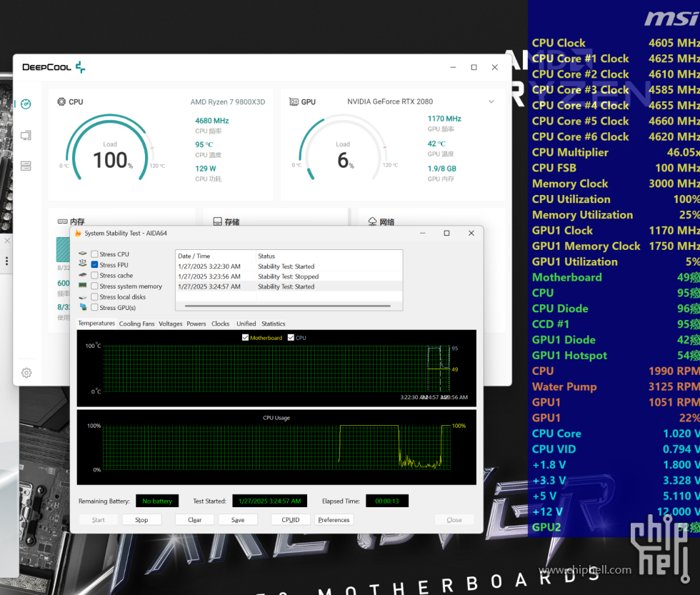Enable the Stress local disks checkbox

pos(94,297)
